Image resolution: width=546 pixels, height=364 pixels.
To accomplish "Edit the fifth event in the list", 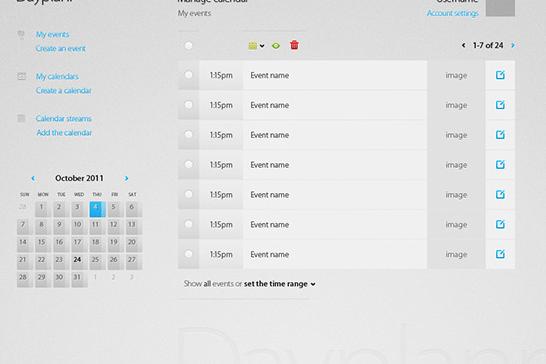I will [500, 194].
